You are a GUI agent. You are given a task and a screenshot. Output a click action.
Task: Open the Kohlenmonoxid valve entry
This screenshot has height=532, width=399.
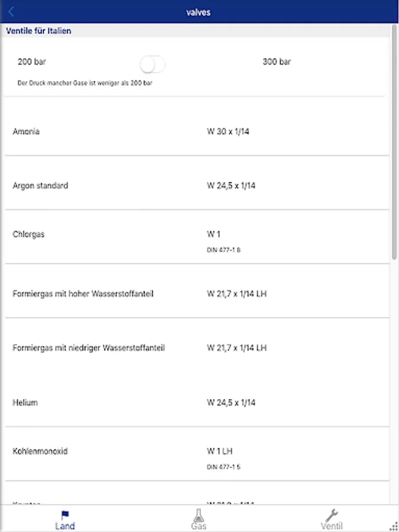click(40, 452)
